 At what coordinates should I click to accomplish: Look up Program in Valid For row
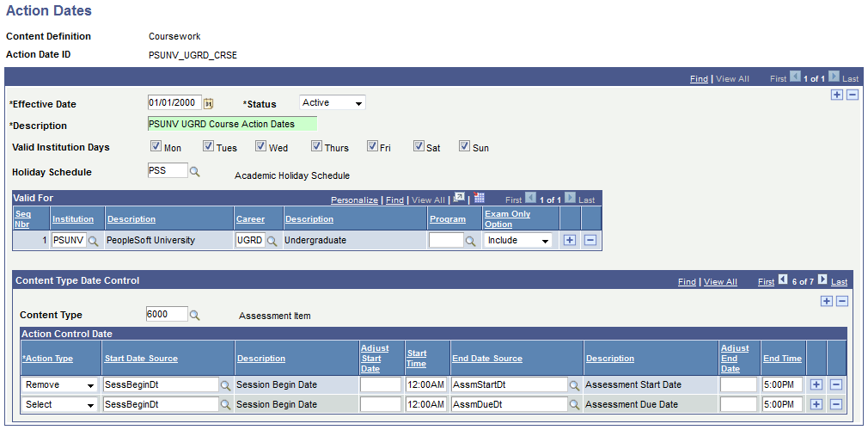tap(470, 241)
